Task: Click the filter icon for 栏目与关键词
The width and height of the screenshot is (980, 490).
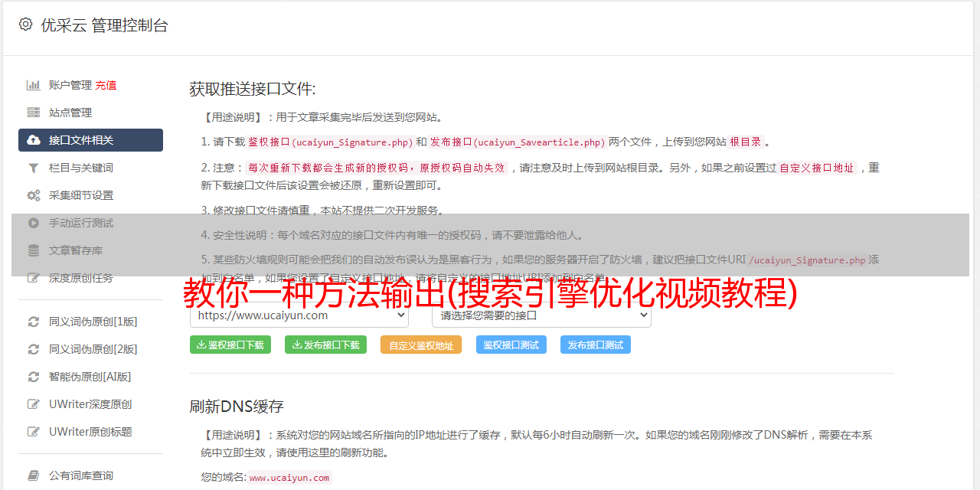Action: (x=34, y=168)
